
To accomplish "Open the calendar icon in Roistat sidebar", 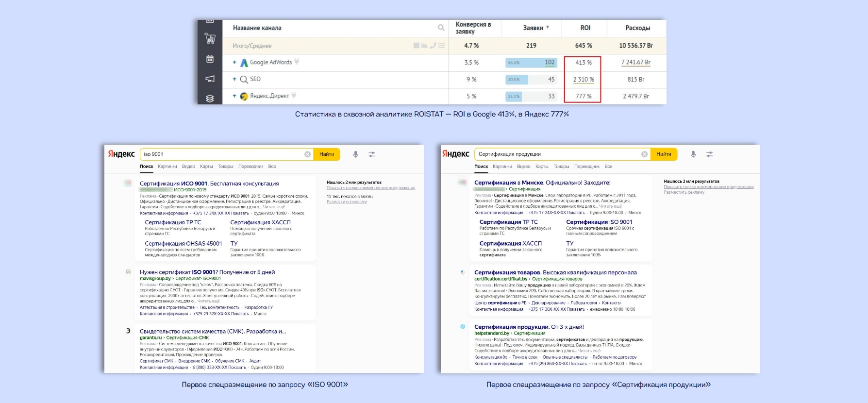I will (210, 59).
